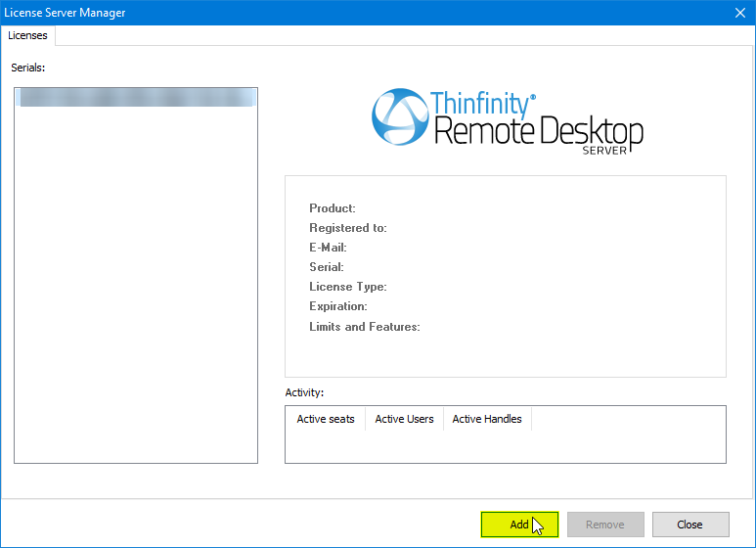Click the License Type: label
Image resolution: width=756 pixels, height=548 pixels.
point(347,287)
